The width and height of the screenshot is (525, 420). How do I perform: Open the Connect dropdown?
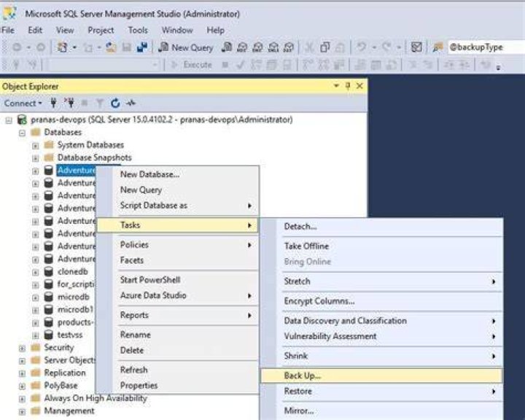[x=23, y=103]
